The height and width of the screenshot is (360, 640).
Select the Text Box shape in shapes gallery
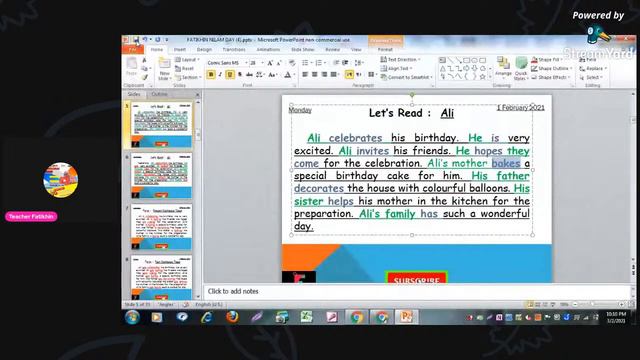click(x=442, y=60)
